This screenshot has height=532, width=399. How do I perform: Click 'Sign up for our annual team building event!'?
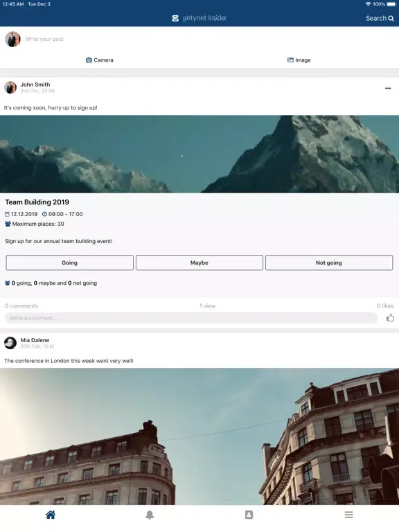click(x=59, y=241)
